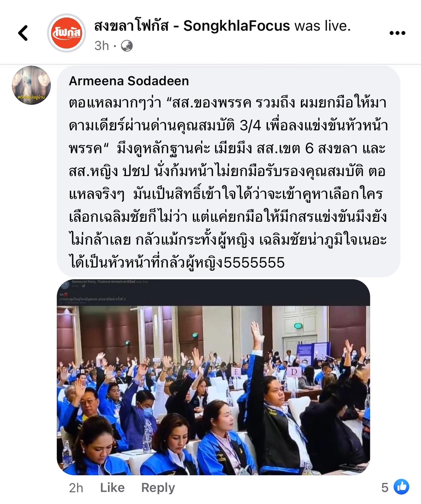Like Armeena Sodadeen's comment
Viewport: 421px width, 504px height.
pyautogui.click(x=112, y=487)
